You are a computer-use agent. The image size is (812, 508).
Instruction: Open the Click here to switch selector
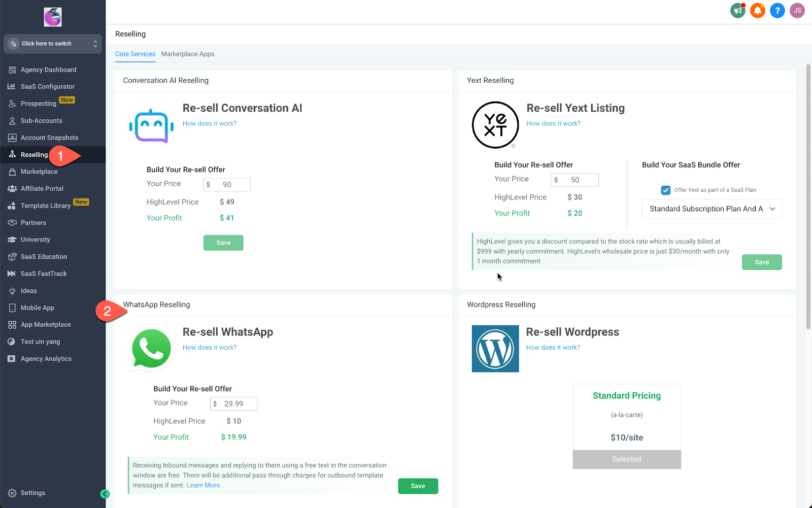point(53,44)
